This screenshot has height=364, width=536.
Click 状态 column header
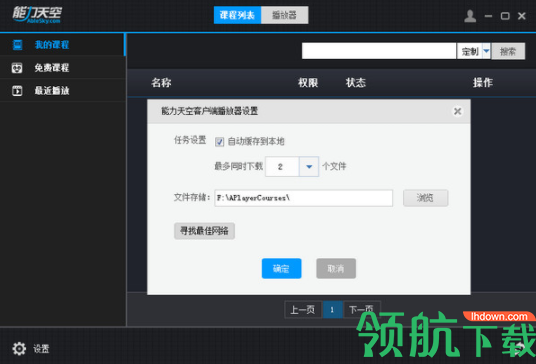pyautogui.click(x=356, y=82)
